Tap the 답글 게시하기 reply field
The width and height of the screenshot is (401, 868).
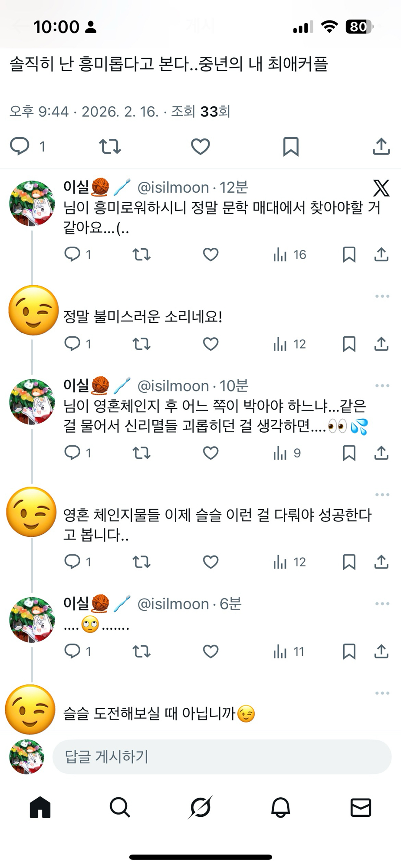tap(222, 757)
